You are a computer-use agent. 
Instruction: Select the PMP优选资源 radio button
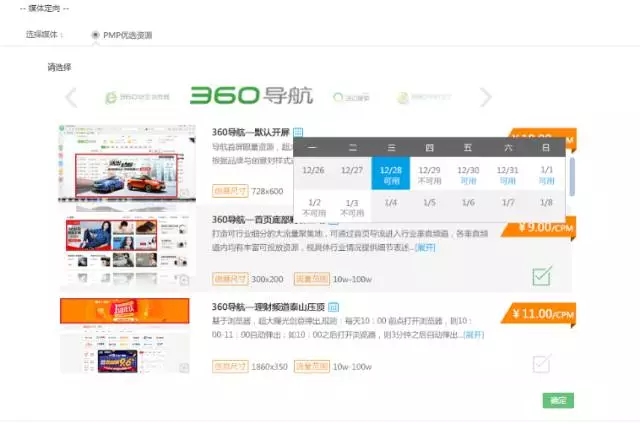click(x=96, y=35)
